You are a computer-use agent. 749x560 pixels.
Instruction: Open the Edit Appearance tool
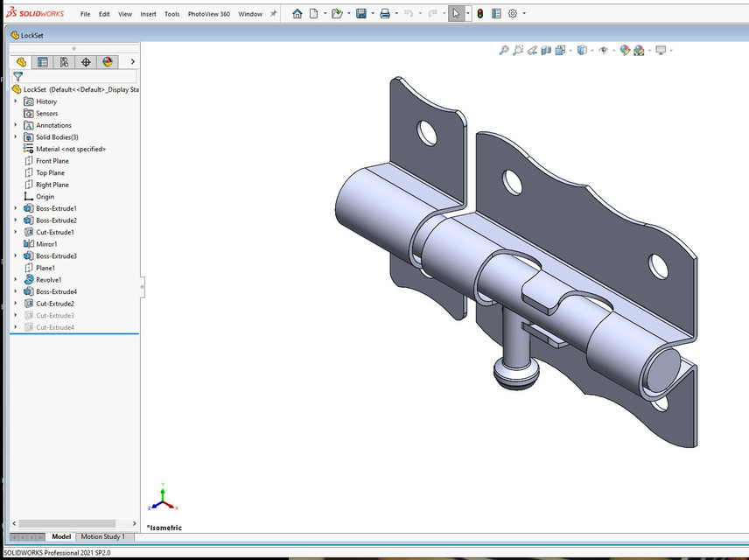(624, 50)
